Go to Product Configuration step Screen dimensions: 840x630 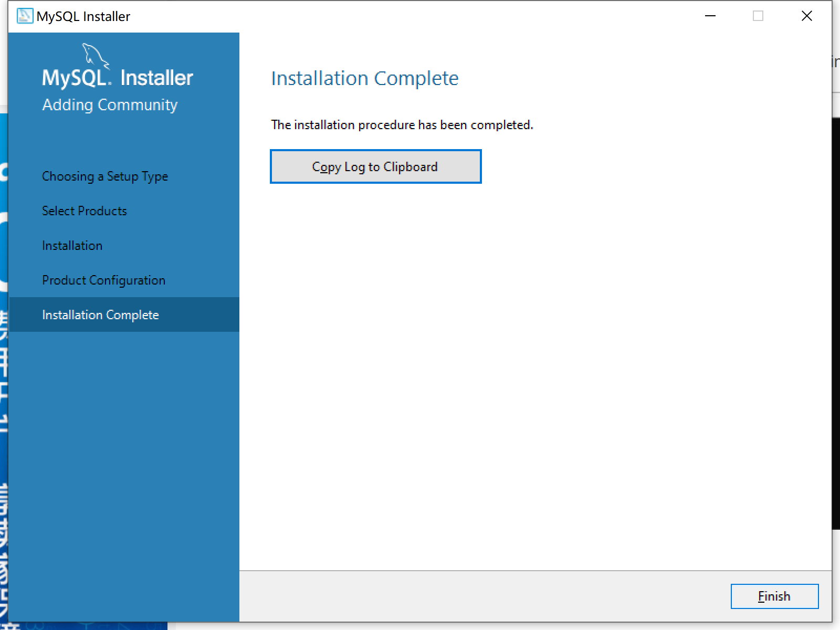click(x=104, y=280)
